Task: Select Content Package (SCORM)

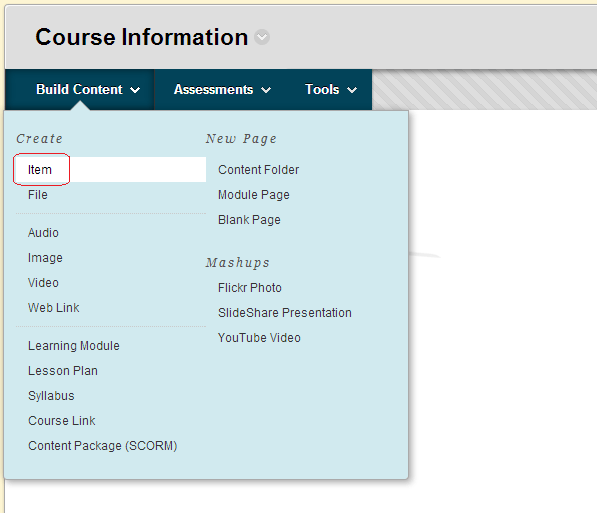Action: pyautogui.click(x=103, y=446)
